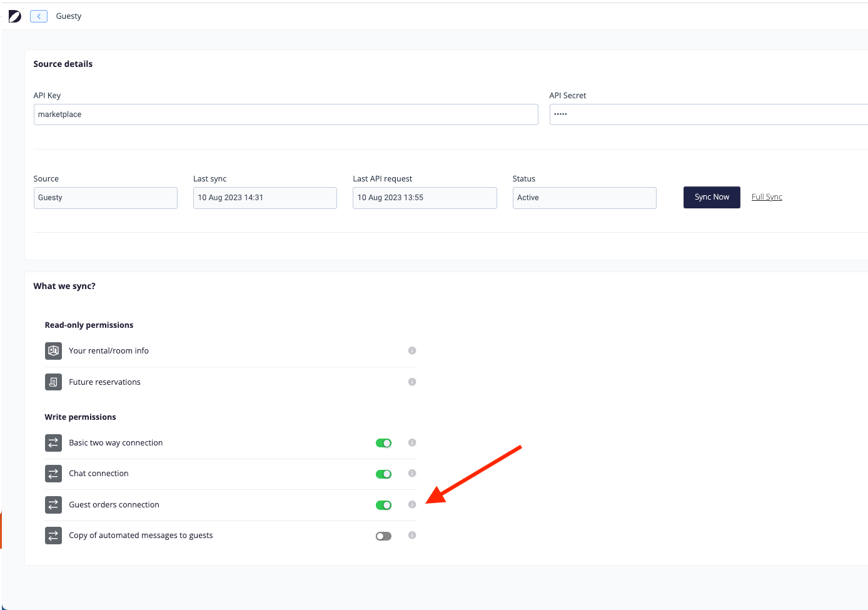Viewport: 868px width, 610px height.
Task: Click the masked API Secret field
Action: (688, 114)
